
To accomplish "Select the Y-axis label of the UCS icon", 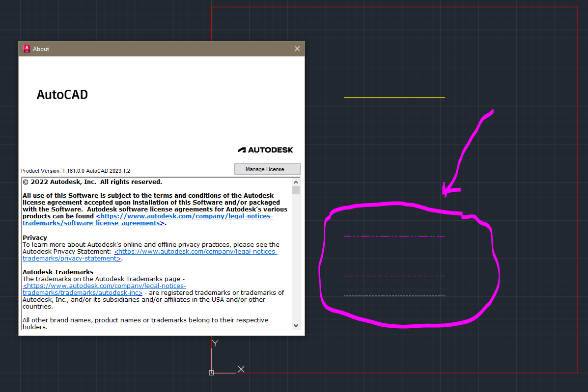I will click(215, 343).
